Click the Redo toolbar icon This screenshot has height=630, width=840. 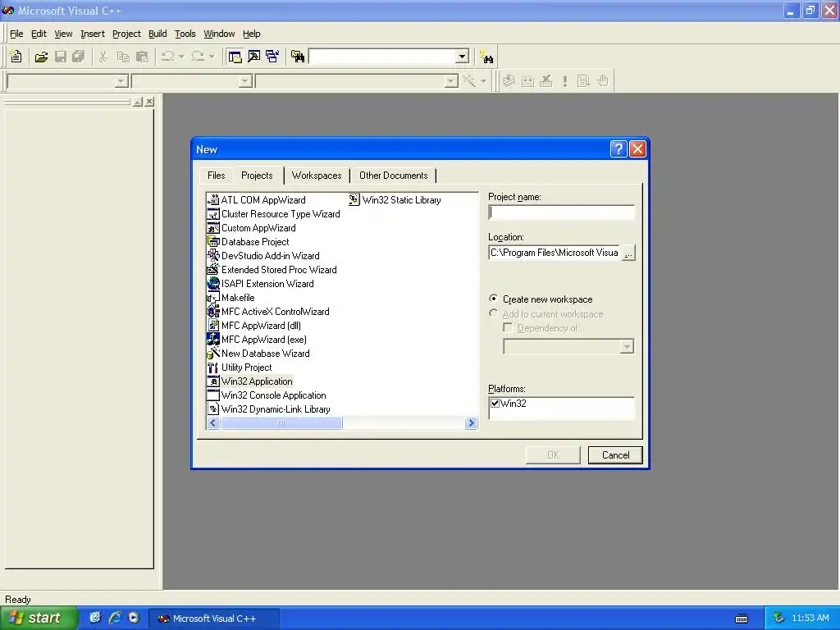coord(198,57)
